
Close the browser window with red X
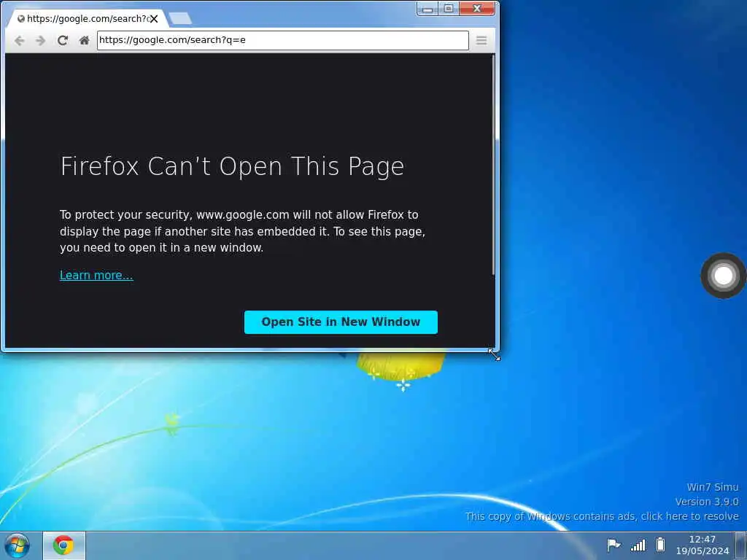pyautogui.click(x=477, y=9)
